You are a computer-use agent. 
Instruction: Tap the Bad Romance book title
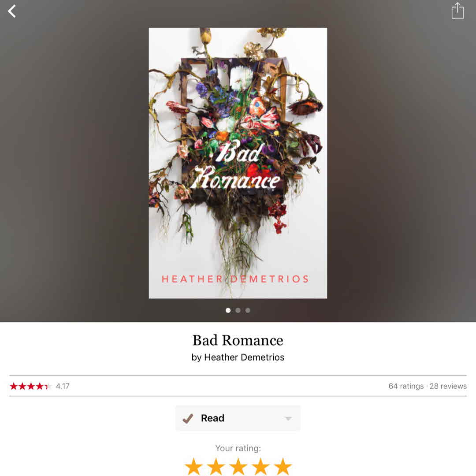coord(238,340)
